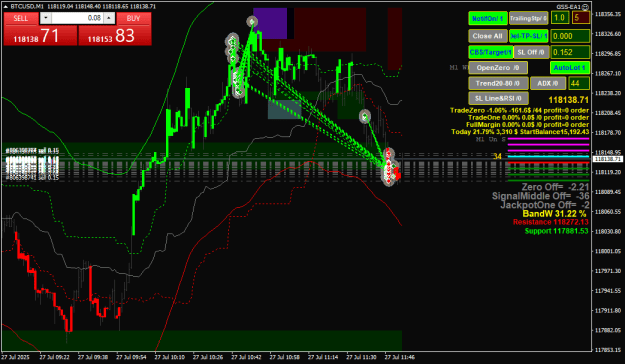Click the TradeOne 0.00% status line
This screenshot has width=625, height=364.
coord(528,118)
